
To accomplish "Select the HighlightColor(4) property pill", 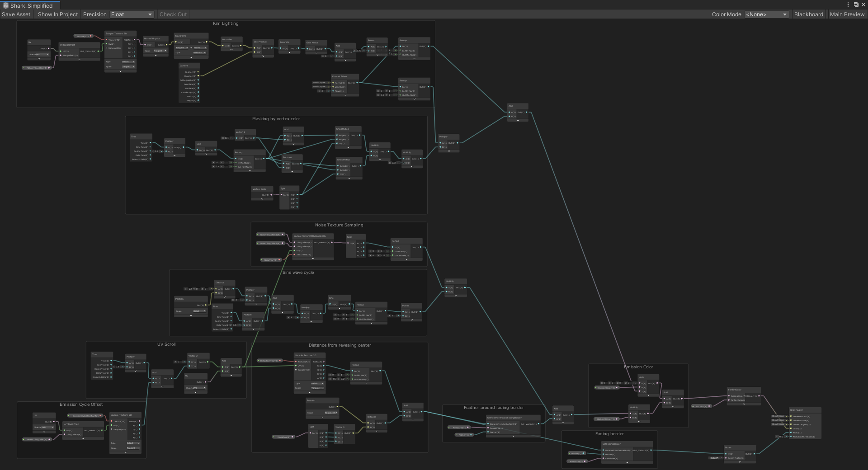I will 607,419.
